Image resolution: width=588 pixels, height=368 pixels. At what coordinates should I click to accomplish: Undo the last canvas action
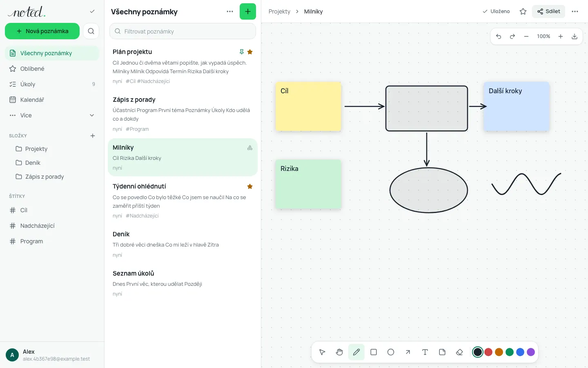(x=499, y=36)
